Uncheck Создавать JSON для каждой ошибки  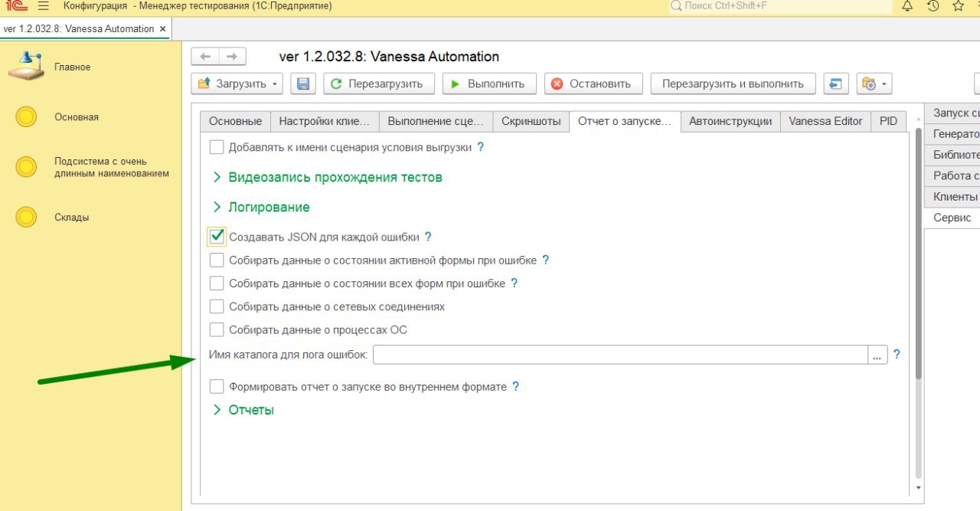217,237
